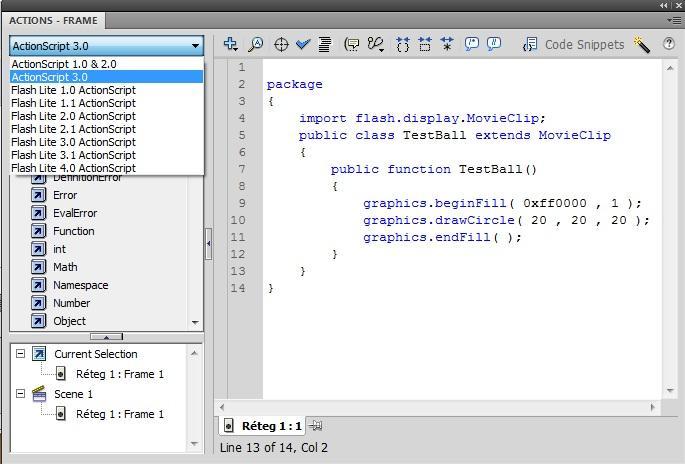The height and width of the screenshot is (464, 685).
Task: Click Code Snippets document icon
Action: click(x=530, y=45)
